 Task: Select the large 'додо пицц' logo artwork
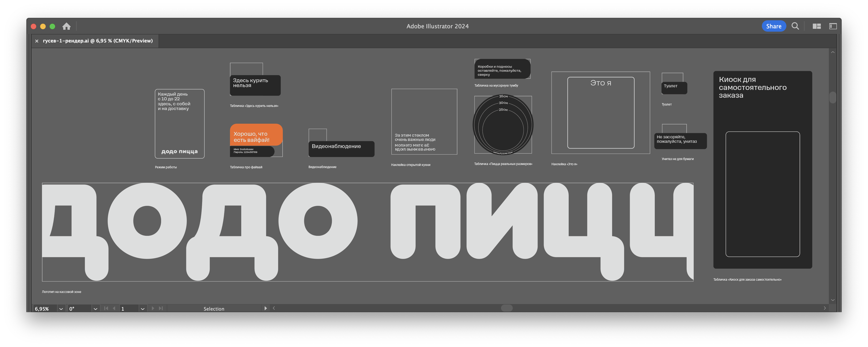click(x=367, y=232)
